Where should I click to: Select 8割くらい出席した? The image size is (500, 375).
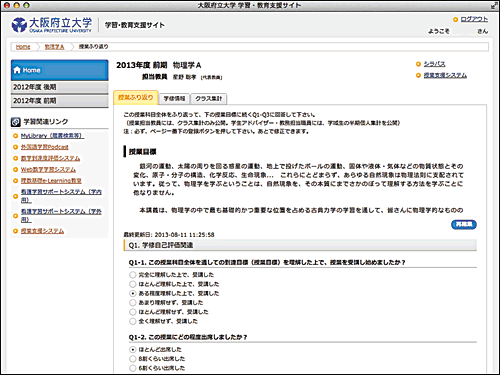point(133,359)
